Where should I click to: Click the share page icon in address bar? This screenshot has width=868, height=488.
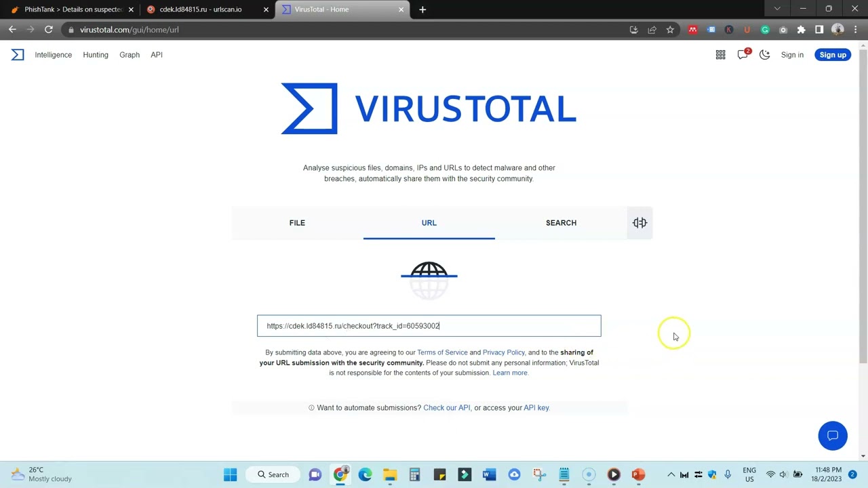652,30
